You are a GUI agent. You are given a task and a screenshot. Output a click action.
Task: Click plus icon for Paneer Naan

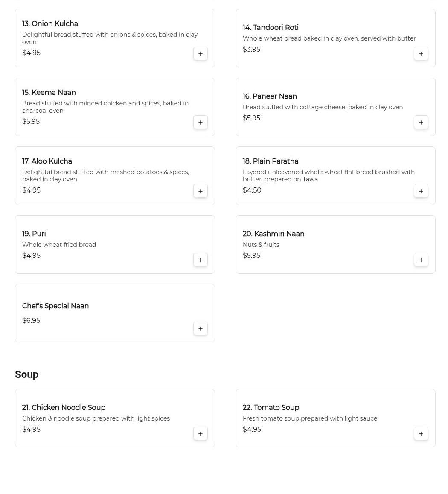click(x=421, y=123)
